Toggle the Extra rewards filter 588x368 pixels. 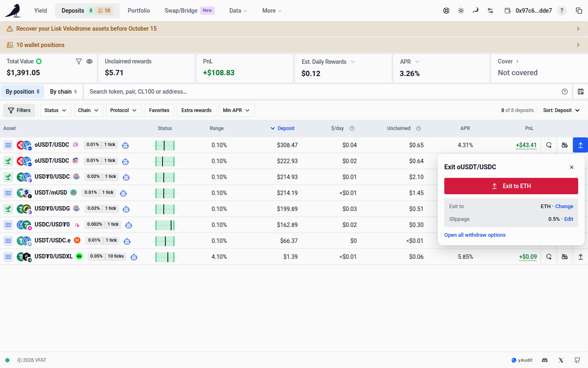[196, 110]
